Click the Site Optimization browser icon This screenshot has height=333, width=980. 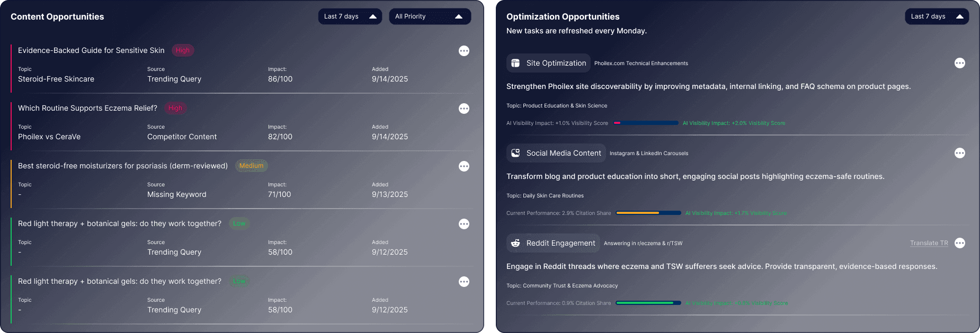515,63
